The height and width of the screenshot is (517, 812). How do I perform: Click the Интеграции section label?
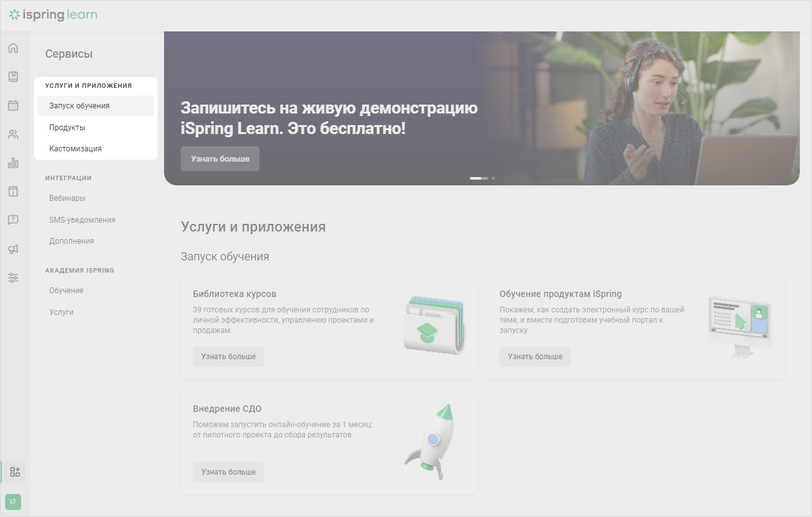pyautogui.click(x=69, y=178)
